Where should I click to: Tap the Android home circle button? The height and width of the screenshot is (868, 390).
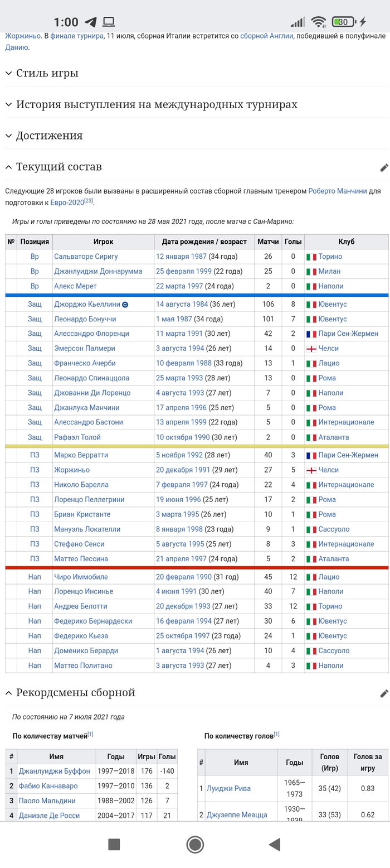(194, 844)
